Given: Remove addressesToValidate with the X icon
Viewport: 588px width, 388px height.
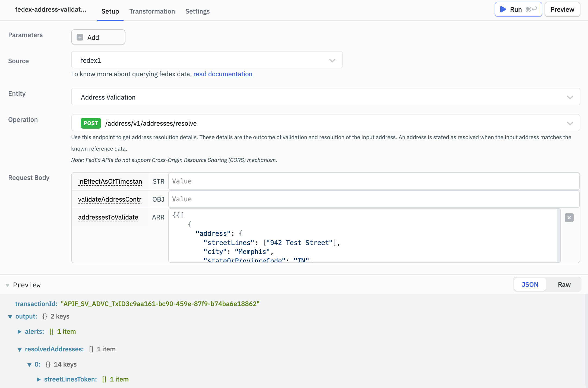Looking at the screenshot, I should 569,218.
